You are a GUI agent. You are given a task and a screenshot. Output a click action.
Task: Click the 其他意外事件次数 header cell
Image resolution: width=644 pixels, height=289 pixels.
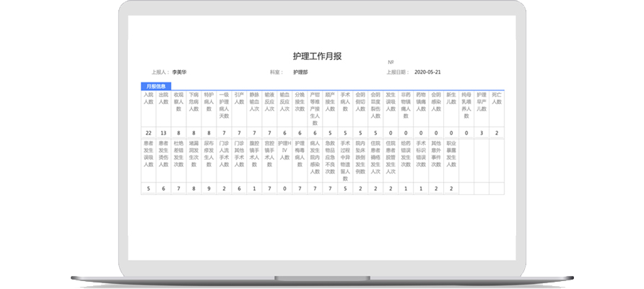(x=435, y=153)
